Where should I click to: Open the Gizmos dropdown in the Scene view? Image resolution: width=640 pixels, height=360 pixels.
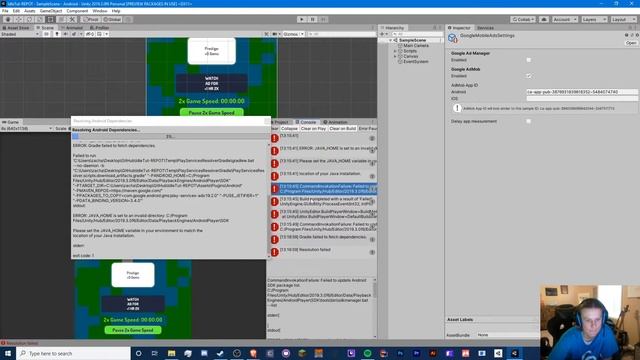293,34
